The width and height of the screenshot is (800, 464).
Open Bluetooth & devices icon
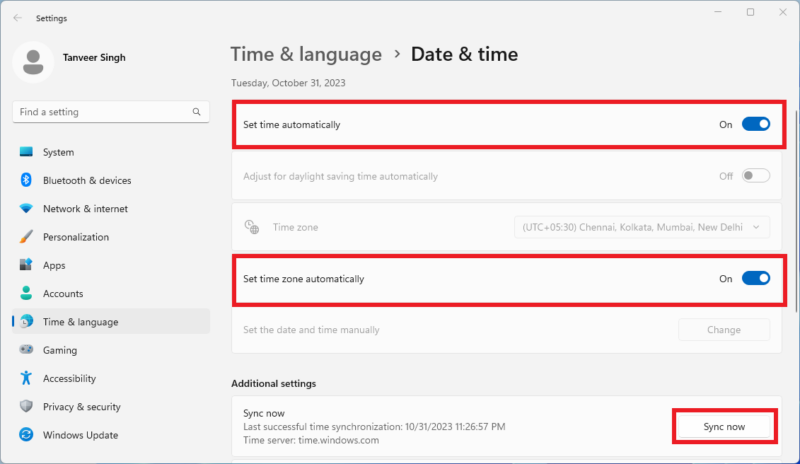(26, 180)
